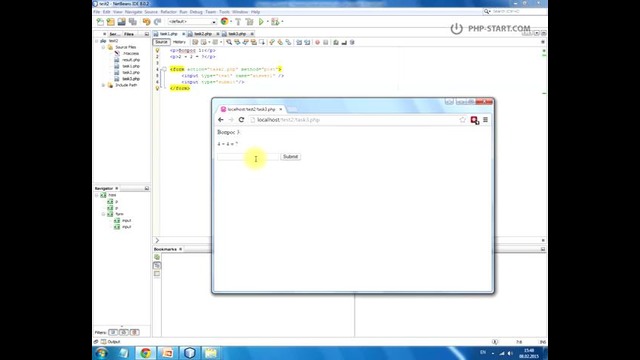Screen dimensions: 640x360
Task: Click the Open Project icon in NetBeans toolbar
Action: click(x=122, y=22)
